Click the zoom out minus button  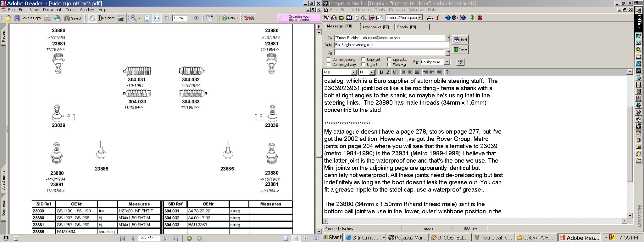pyautogui.click(x=167, y=18)
